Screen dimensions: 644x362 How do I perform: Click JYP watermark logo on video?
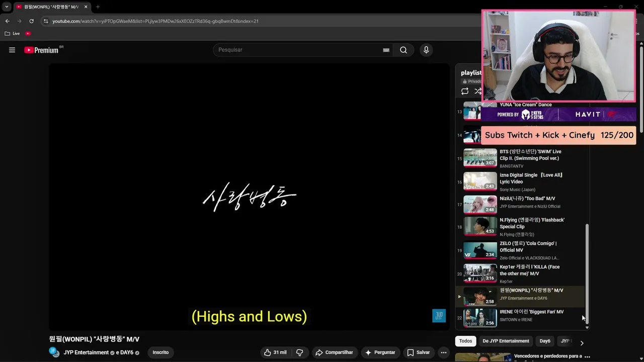[439, 316]
